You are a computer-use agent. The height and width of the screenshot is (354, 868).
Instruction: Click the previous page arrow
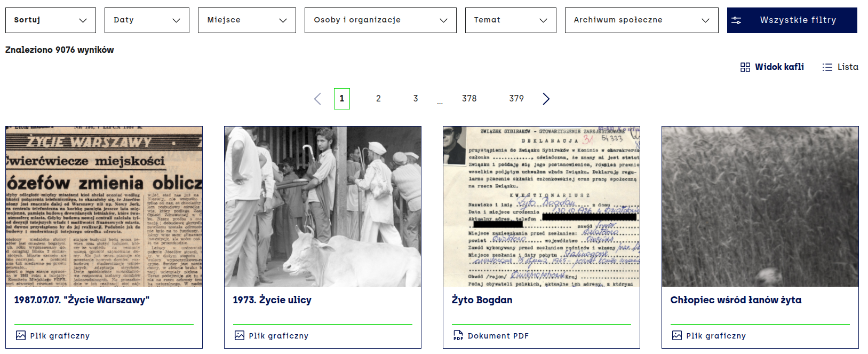pyautogui.click(x=317, y=99)
